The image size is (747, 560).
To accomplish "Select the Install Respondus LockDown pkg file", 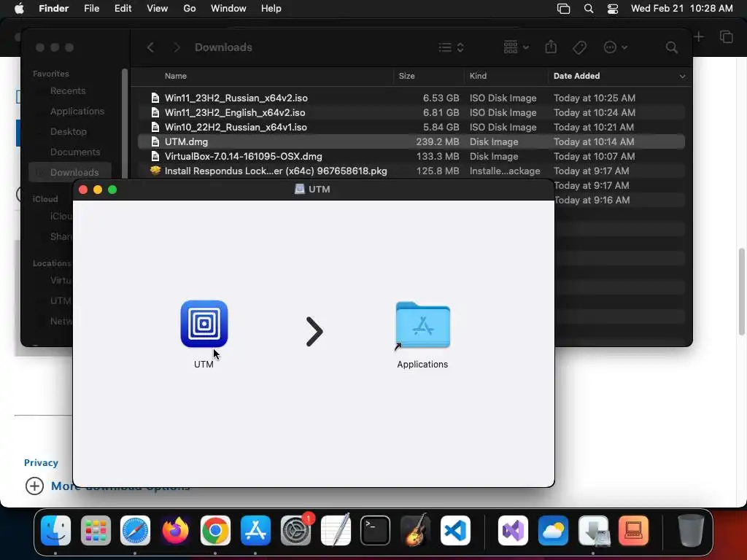I will pyautogui.click(x=411, y=171).
